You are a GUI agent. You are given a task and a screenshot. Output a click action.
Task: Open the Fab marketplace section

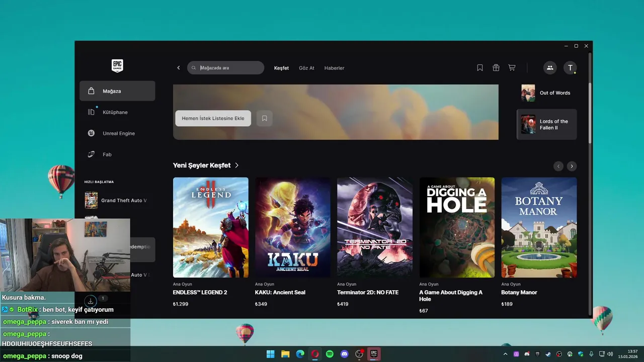(117, 154)
